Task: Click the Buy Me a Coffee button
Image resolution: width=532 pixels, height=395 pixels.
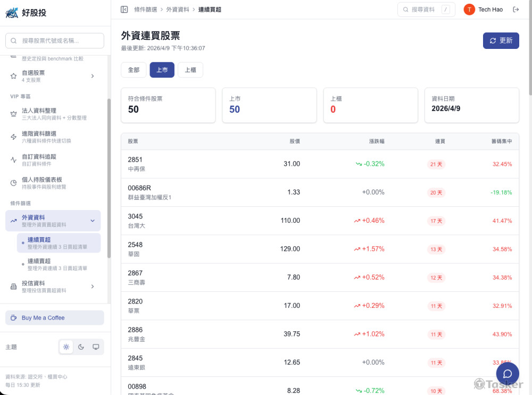Action: [x=54, y=318]
